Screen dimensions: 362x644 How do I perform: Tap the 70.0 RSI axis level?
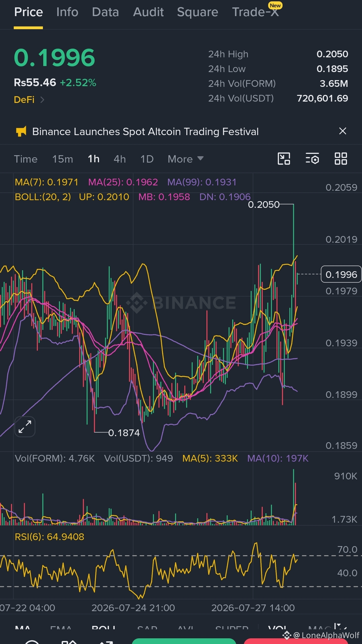click(347, 549)
